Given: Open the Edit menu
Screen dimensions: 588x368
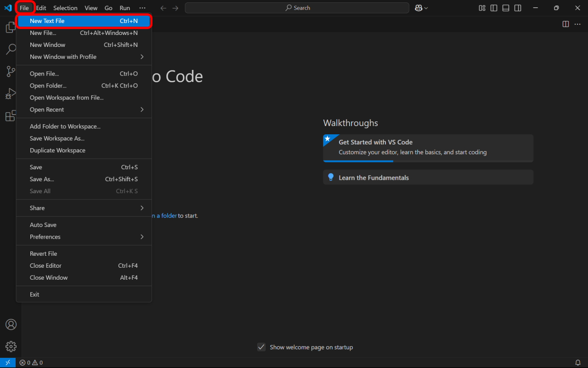Looking at the screenshot, I should (x=41, y=8).
